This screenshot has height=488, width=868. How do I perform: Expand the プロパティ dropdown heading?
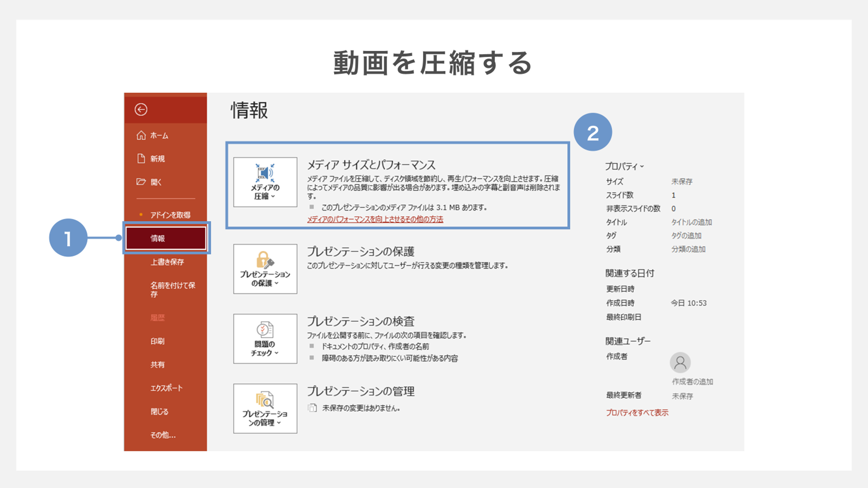tap(624, 166)
